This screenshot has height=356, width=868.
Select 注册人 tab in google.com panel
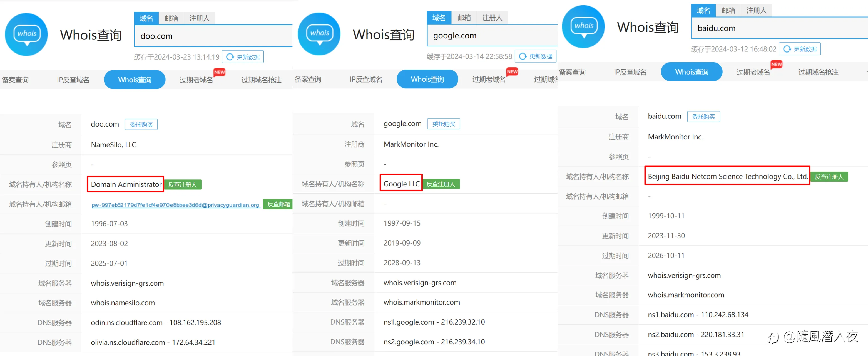pyautogui.click(x=492, y=18)
